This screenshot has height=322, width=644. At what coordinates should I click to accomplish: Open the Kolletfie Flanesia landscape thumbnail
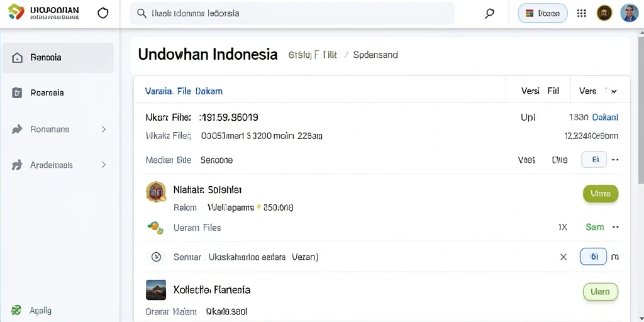(156, 290)
